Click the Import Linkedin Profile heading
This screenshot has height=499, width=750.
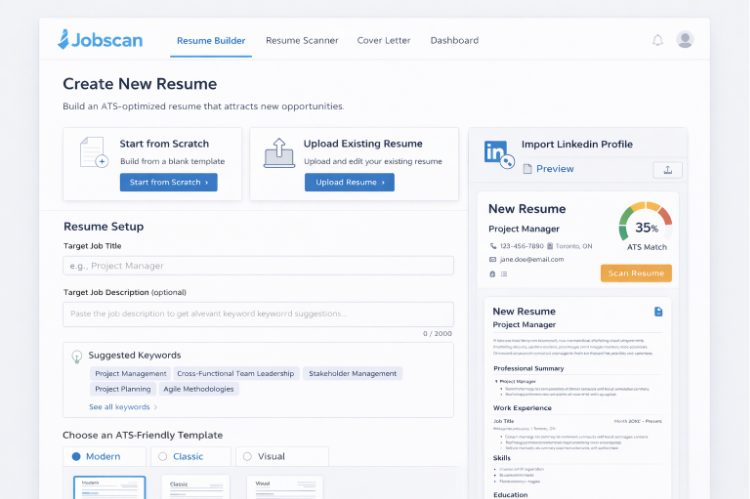pyautogui.click(x=577, y=144)
